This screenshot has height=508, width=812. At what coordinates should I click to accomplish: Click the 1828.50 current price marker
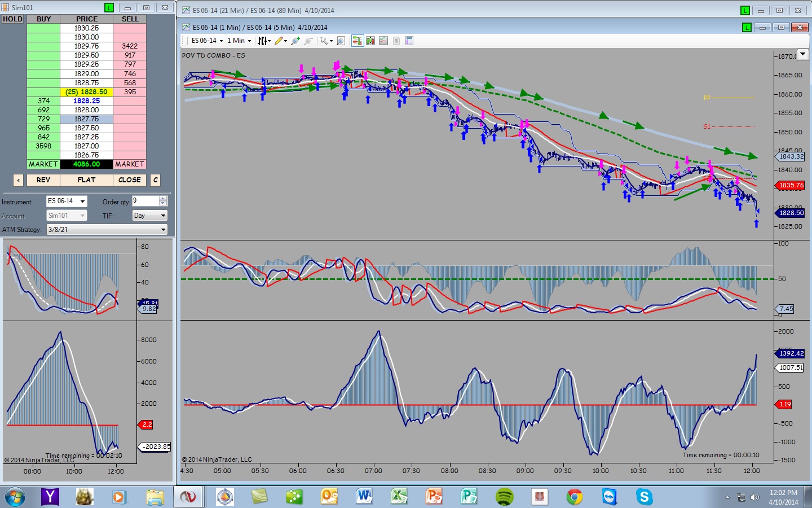(x=791, y=213)
